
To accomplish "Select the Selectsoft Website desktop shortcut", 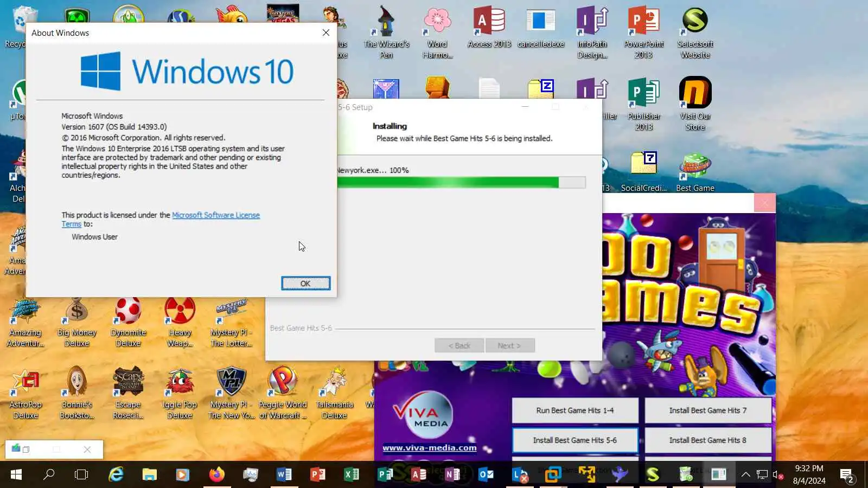I will (x=695, y=33).
